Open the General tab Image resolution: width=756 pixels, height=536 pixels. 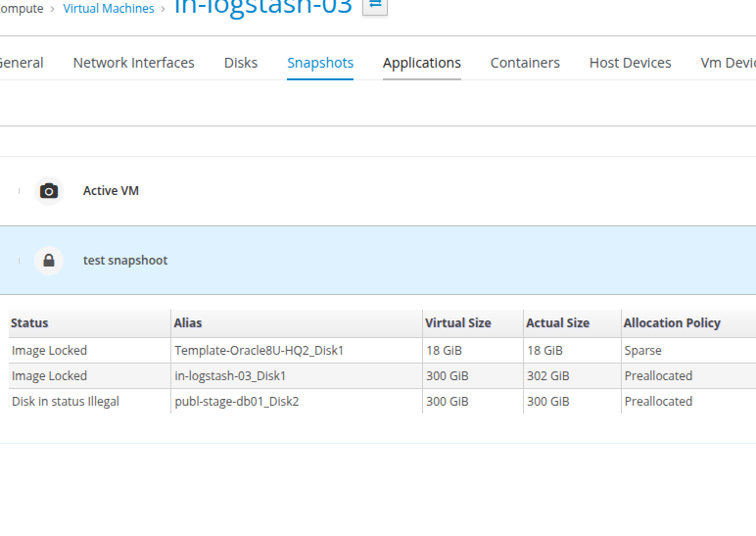[x=22, y=63]
